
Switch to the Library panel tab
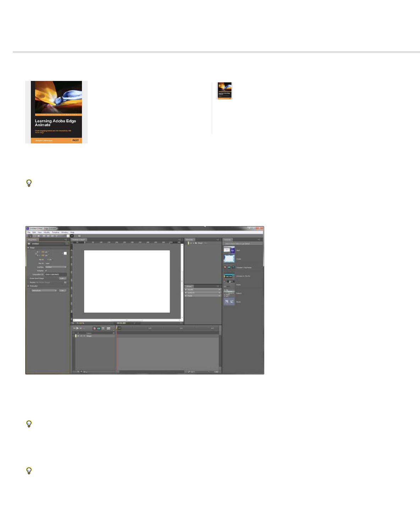[189, 286]
